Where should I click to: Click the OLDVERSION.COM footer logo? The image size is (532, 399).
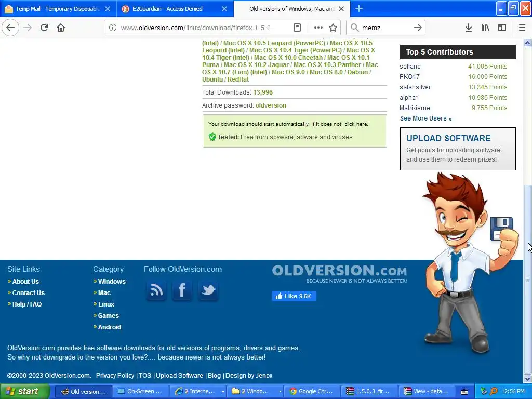coord(339,274)
